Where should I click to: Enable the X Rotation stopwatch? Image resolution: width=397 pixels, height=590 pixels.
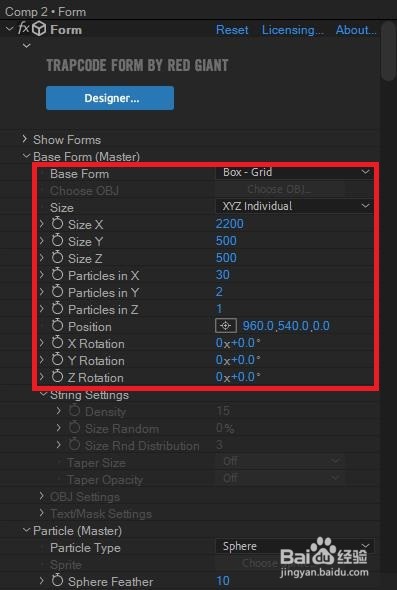(x=57, y=343)
